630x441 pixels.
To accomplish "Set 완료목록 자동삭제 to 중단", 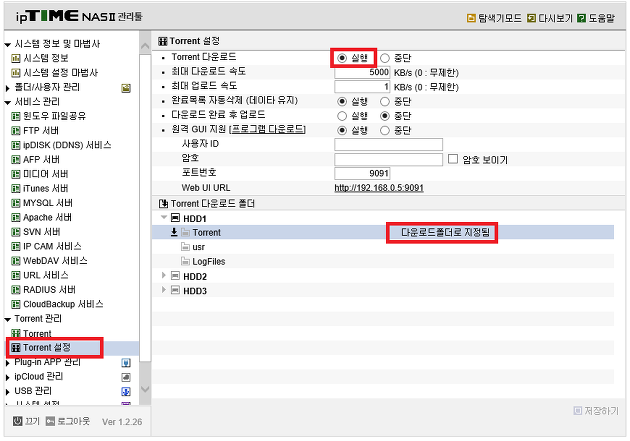I will tap(385, 102).
